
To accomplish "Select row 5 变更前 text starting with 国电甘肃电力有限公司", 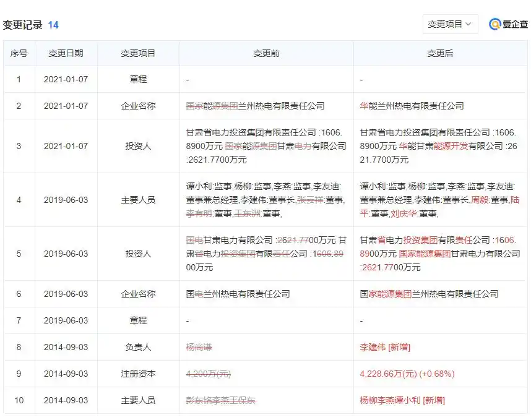I will 266,254.
